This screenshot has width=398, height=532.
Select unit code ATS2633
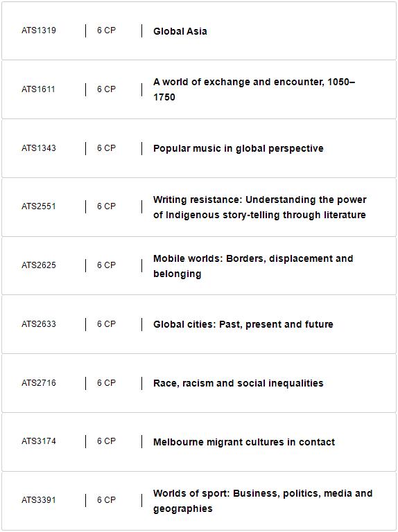pyautogui.click(x=39, y=324)
